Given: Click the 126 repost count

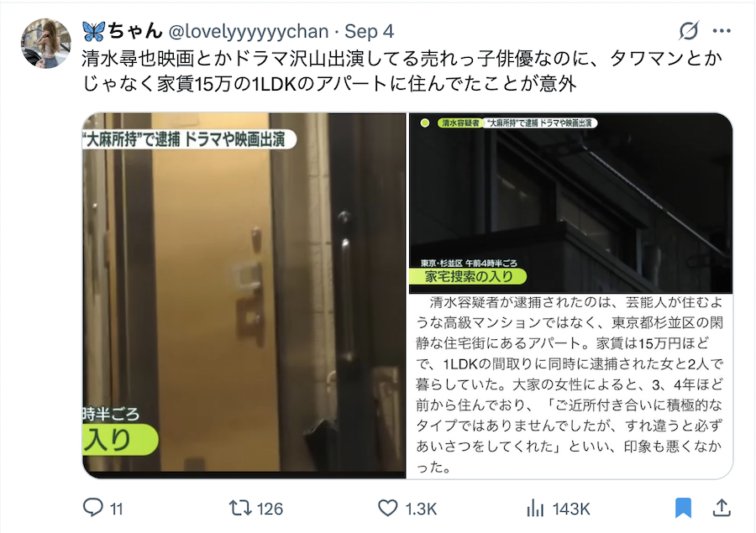Looking at the screenshot, I should tap(270, 509).
